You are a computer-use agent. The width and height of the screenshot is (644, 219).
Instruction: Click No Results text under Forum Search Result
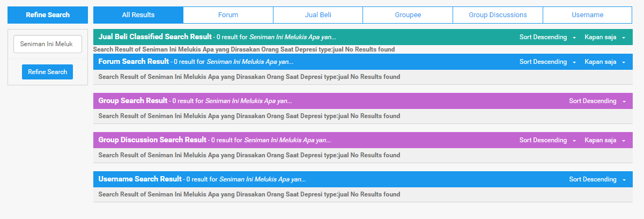tap(249, 77)
